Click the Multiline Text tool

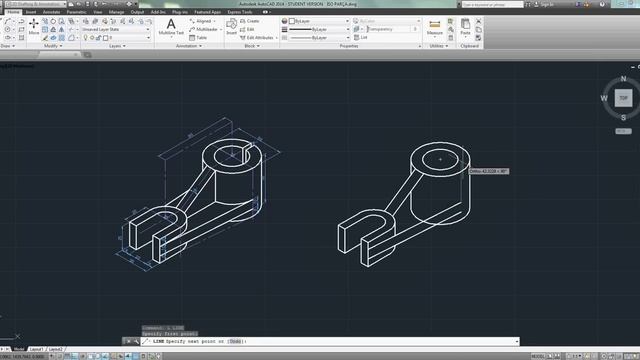[x=171, y=27]
